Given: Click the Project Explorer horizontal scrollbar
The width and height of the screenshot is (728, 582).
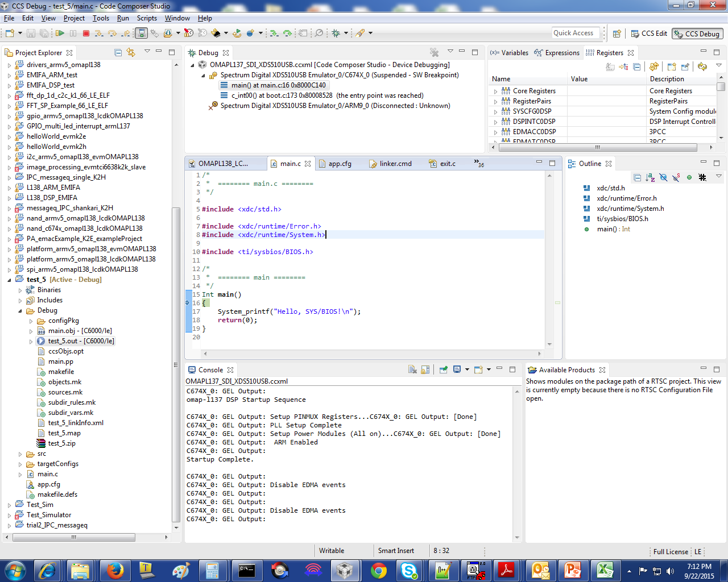Looking at the screenshot, I should point(73,537).
